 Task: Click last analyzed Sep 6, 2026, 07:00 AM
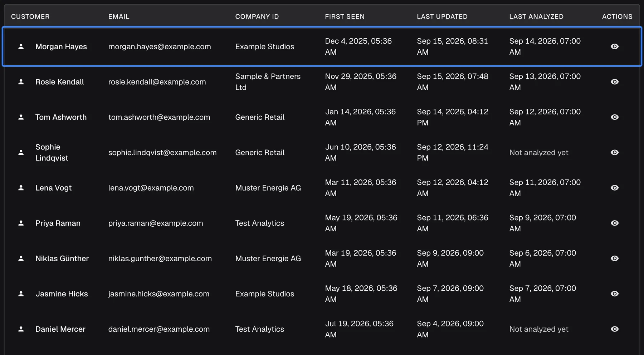point(543,258)
